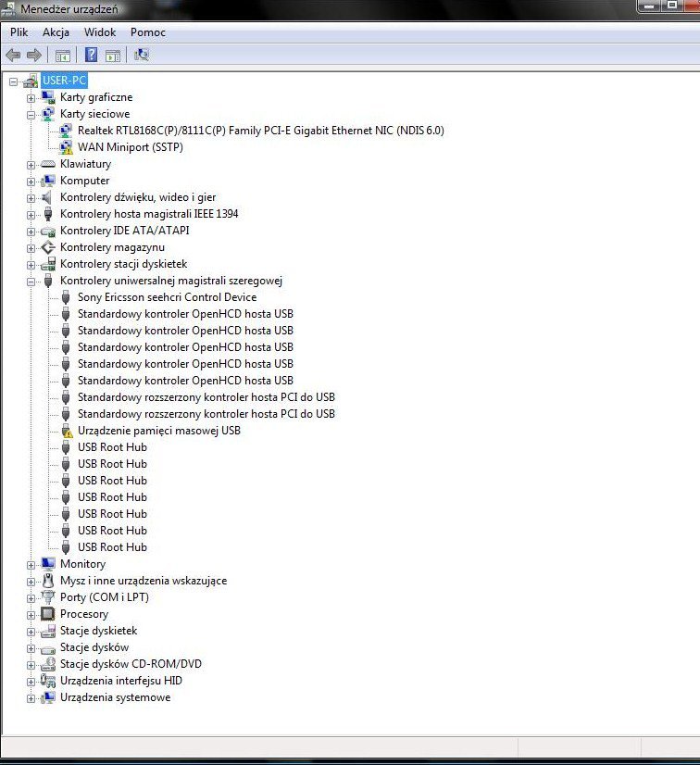Click the Karty sieciowe network icon
The image size is (700, 765).
click(x=48, y=114)
